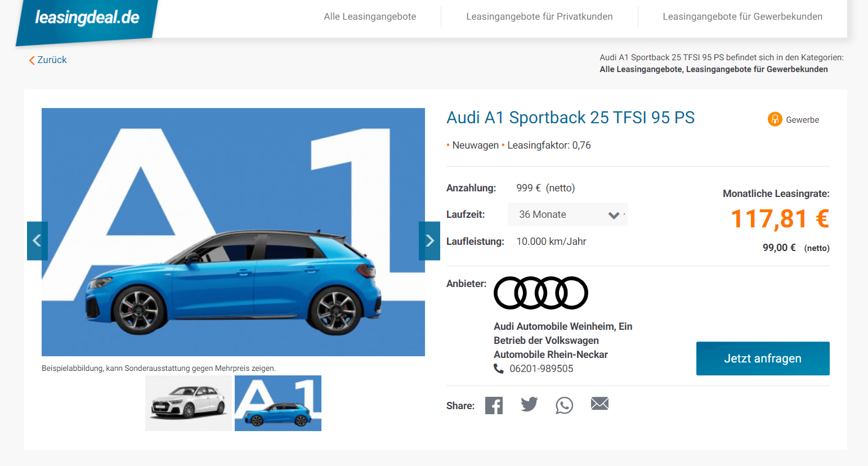Click the Laufleistung value 10.000 km/Jahr

pyautogui.click(x=551, y=241)
